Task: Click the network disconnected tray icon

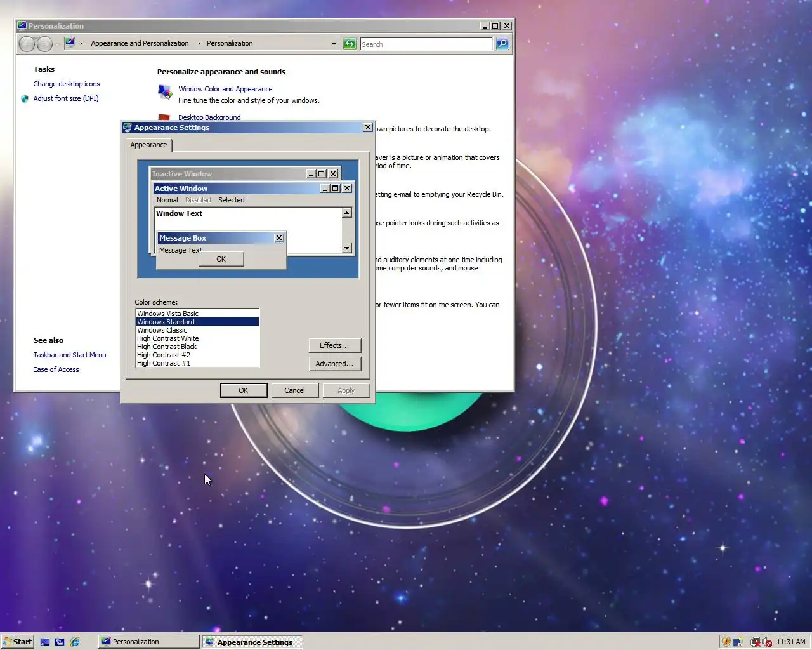Action: point(756,642)
